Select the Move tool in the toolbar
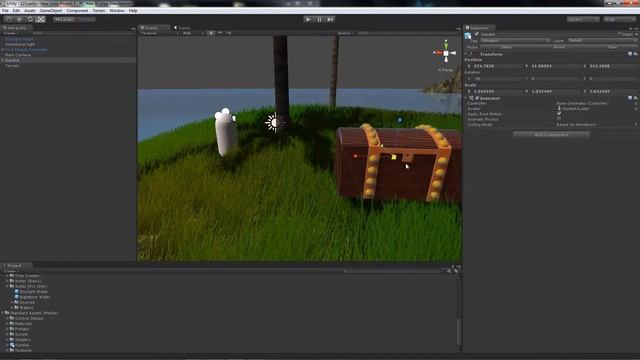640x360 pixels. (19, 19)
